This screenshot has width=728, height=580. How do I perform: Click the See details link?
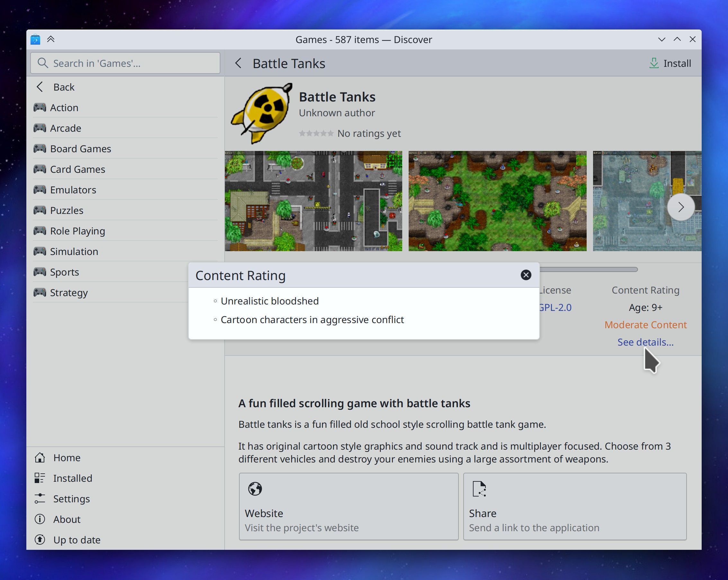coord(645,342)
